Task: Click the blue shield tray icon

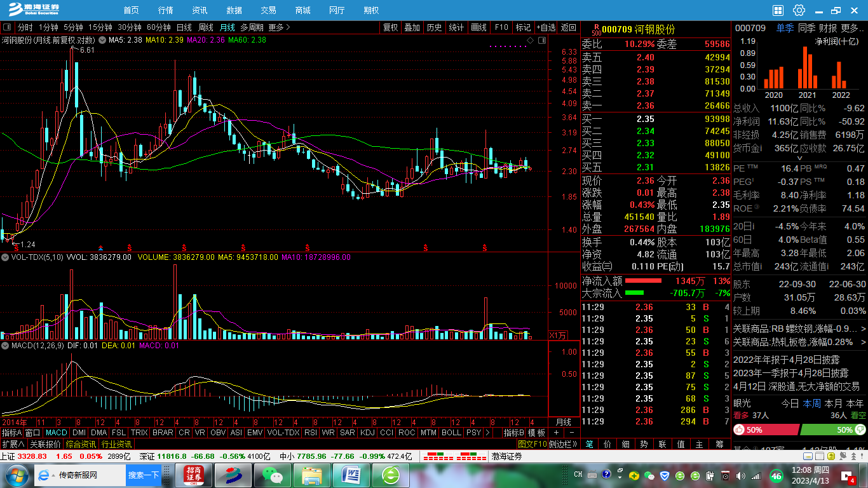Action: 665,475
